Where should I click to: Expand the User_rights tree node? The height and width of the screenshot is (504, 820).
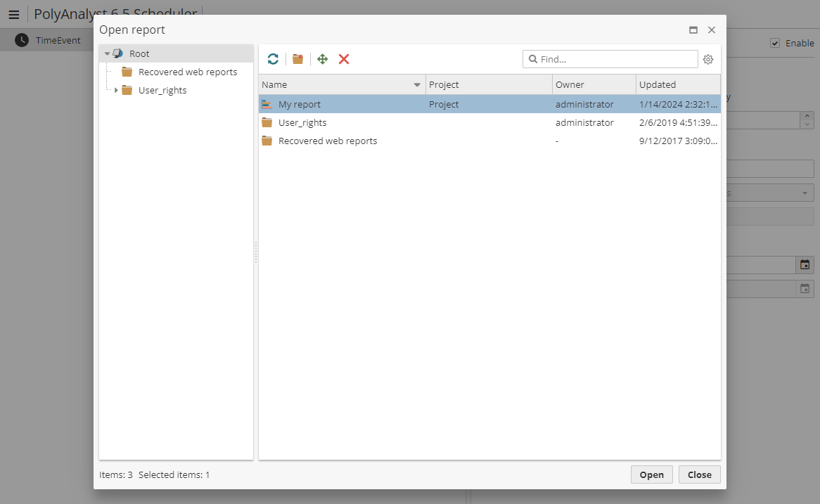point(116,90)
